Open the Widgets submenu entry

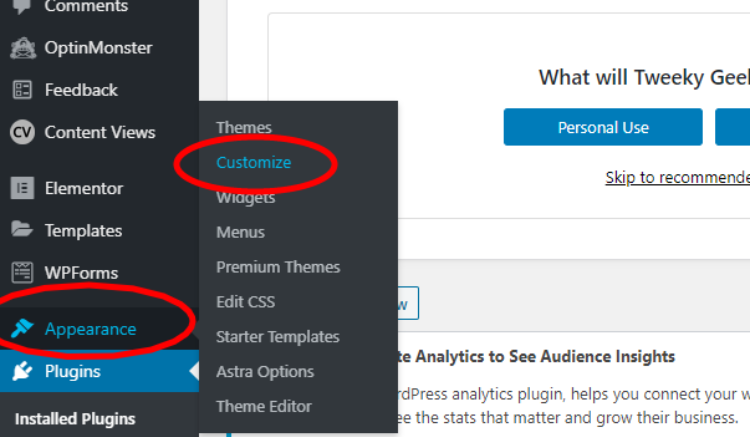tap(245, 197)
